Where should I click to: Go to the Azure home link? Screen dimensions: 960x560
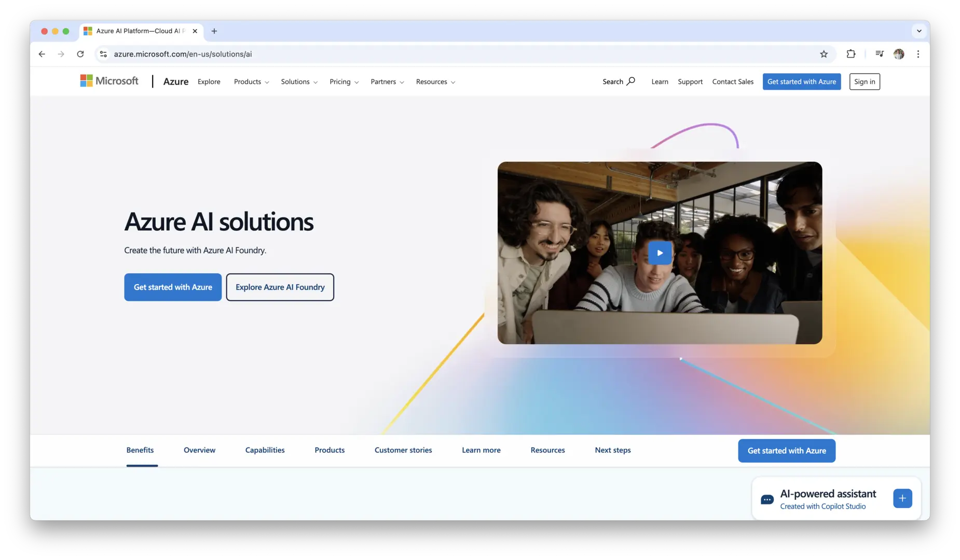[x=176, y=81]
